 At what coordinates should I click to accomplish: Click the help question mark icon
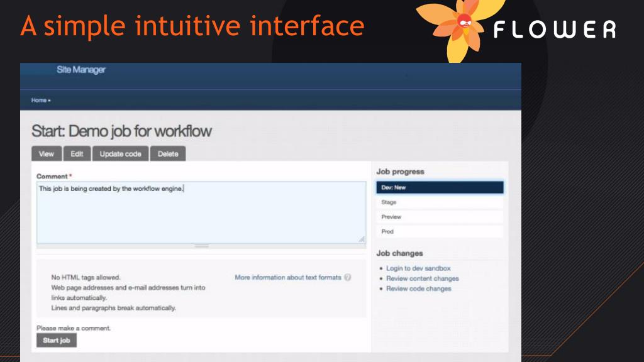(347, 277)
